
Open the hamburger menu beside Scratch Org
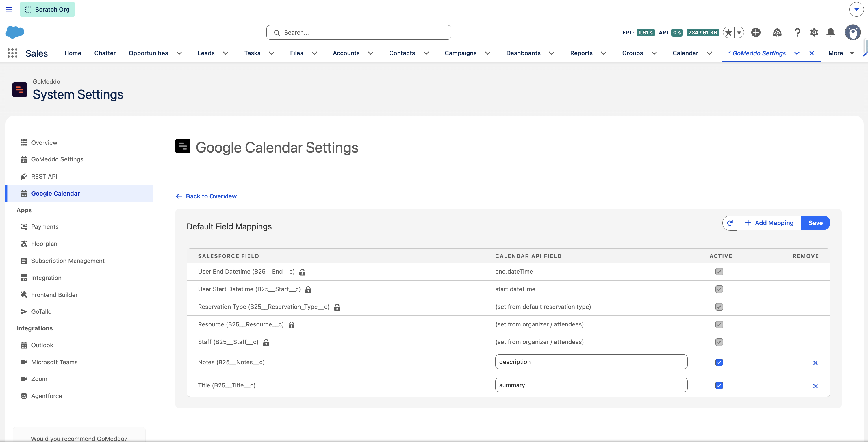[9, 10]
